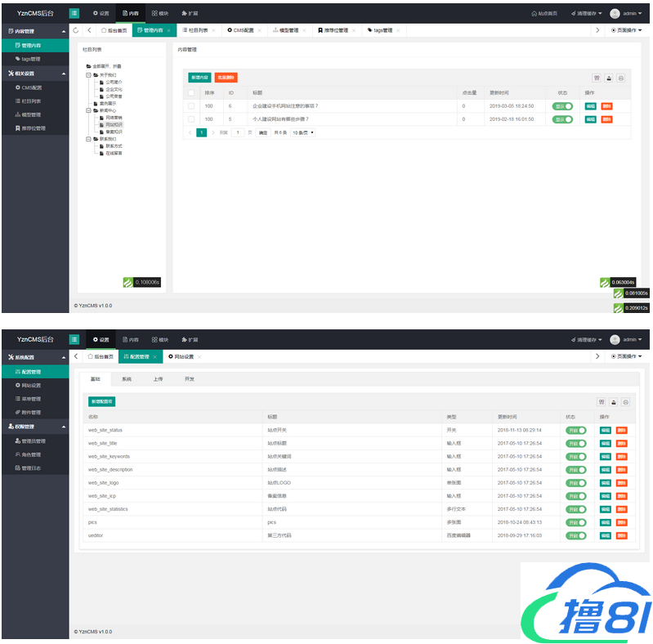The image size is (653, 644).
Task: Toggle 开启 switch for web_site_status row
Action: tap(576, 430)
